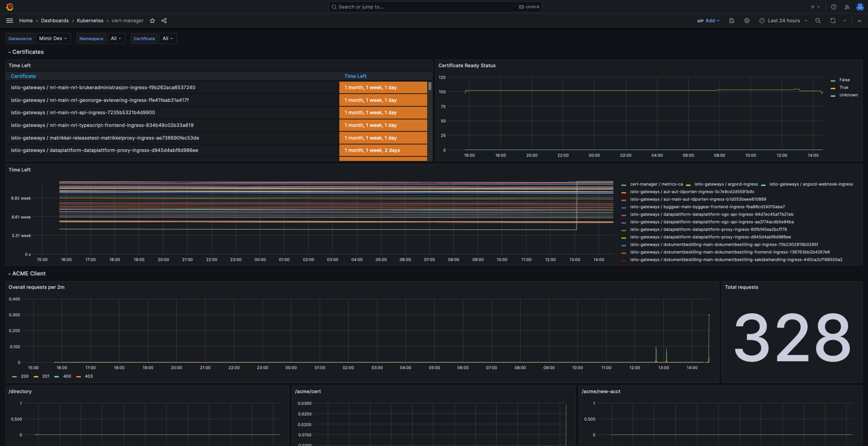The width and height of the screenshot is (868, 446).
Task: Open the news feed icon
Action: tap(847, 7)
